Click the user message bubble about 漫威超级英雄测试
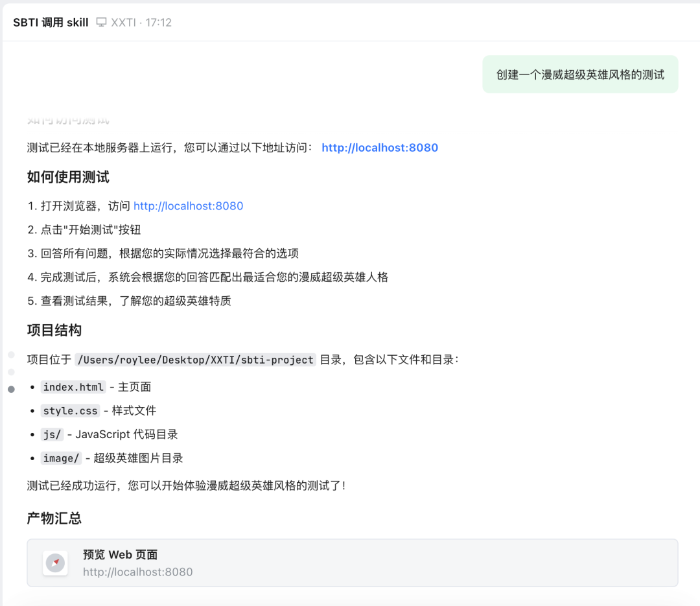The height and width of the screenshot is (606, 700). pyautogui.click(x=580, y=74)
